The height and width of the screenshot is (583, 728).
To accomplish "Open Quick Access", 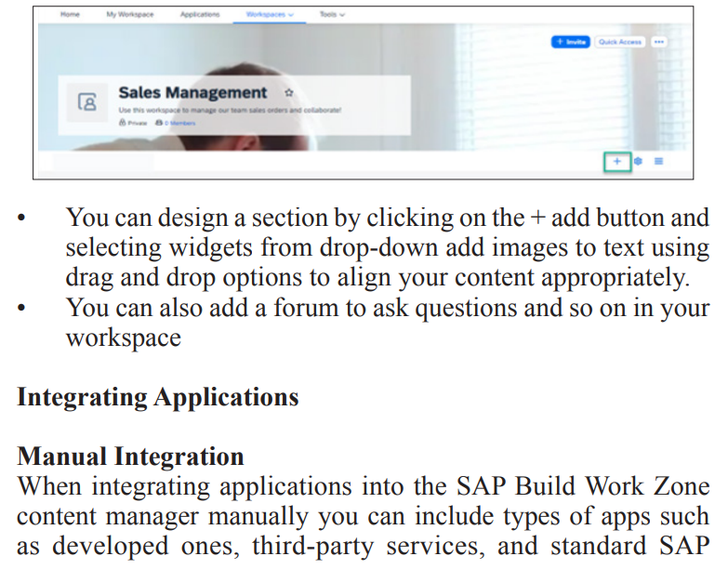I will [620, 42].
